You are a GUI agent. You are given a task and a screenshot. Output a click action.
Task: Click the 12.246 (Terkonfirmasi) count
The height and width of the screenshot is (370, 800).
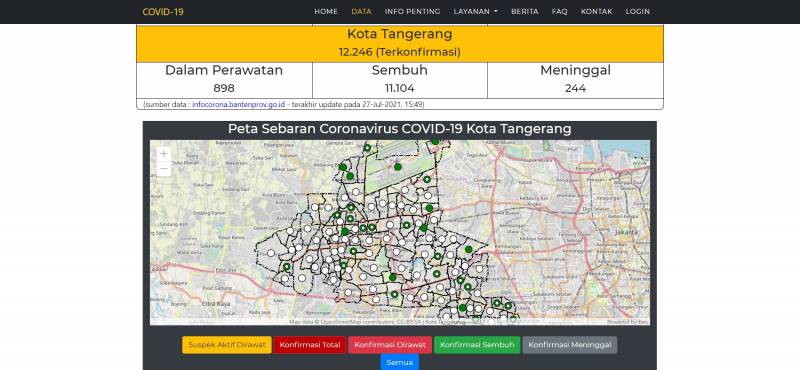click(x=399, y=52)
